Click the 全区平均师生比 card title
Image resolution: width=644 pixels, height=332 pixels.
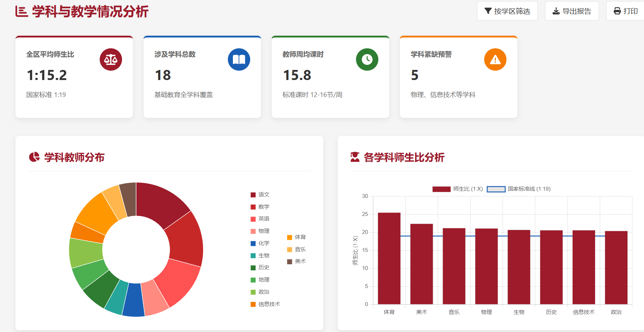tap(50, 54)
